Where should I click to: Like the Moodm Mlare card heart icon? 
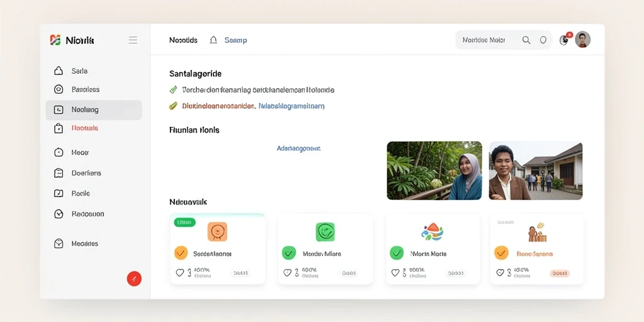(x=287, y=273)
